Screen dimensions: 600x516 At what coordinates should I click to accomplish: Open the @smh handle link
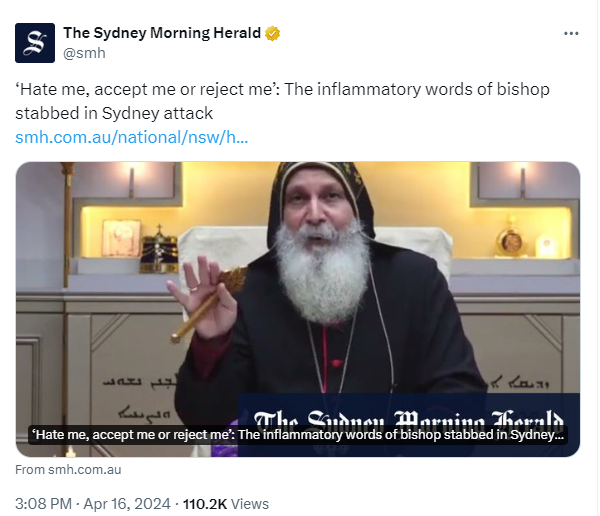coord(84,53)
